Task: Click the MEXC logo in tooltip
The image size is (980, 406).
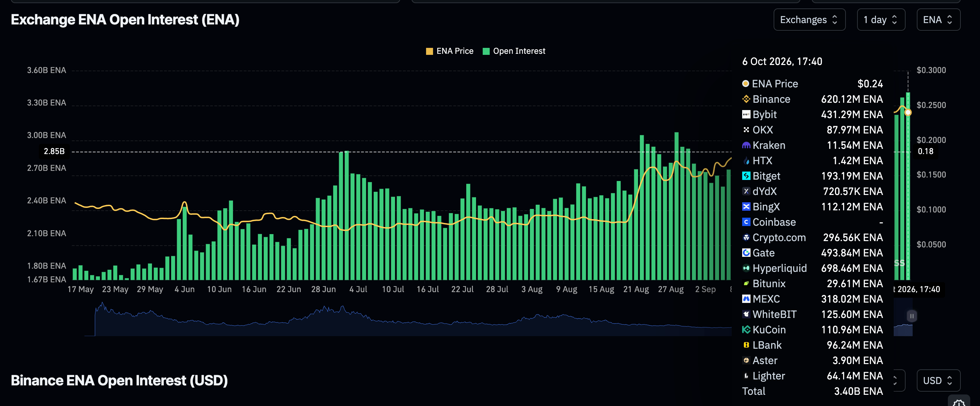Action: click(x=746, y=299)
